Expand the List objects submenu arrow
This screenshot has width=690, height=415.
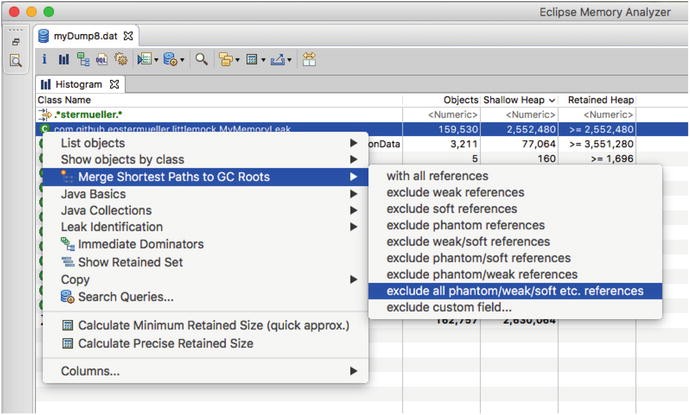[353, 143]
